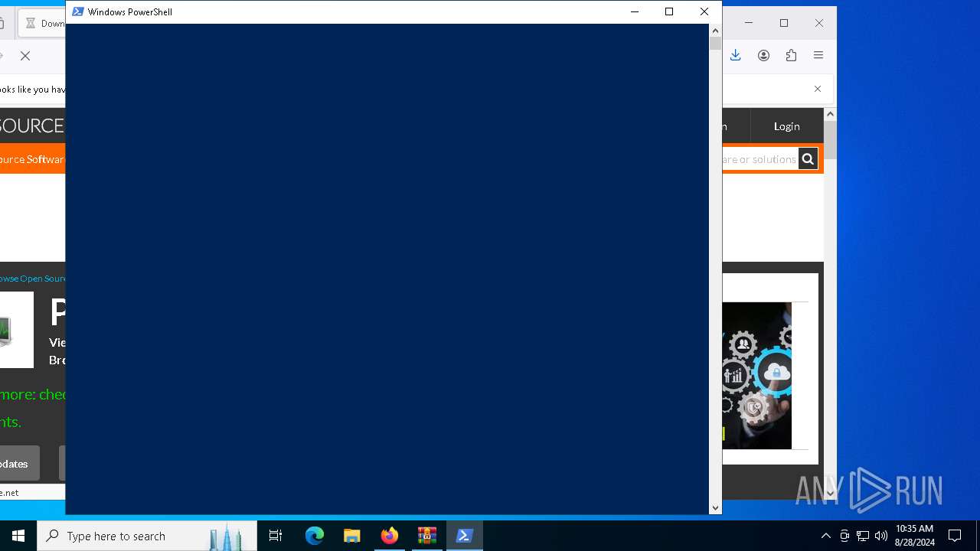Open WinRAR from taskbar
The height and width of the screenshot is (551, 980).
[x=427, y=536]
